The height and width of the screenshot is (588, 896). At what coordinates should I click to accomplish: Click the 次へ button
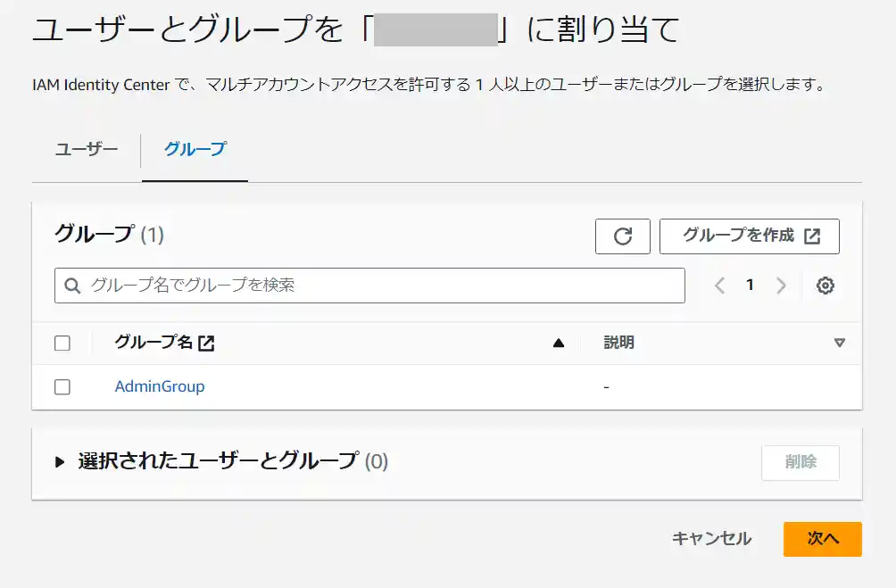[x=822, y=539]
